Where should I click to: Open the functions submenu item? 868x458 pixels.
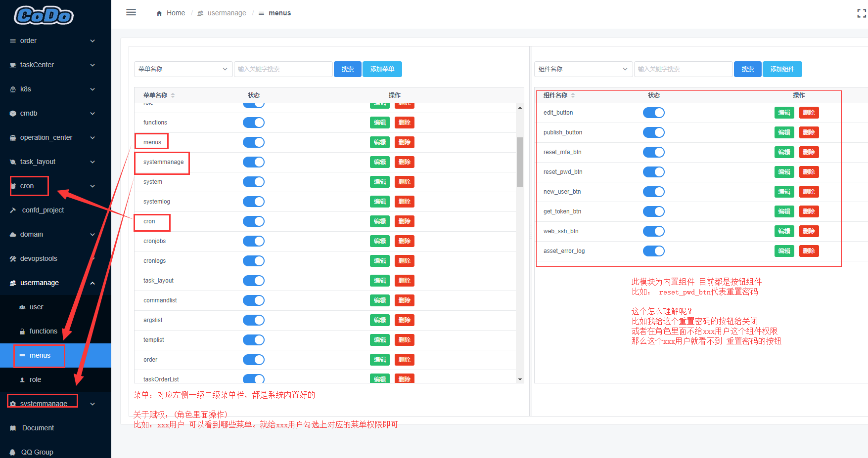(x=55, y=332)
